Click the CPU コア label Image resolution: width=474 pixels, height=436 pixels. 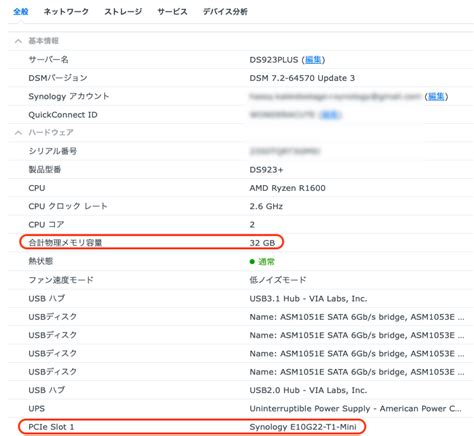click(x=46, y=225)
